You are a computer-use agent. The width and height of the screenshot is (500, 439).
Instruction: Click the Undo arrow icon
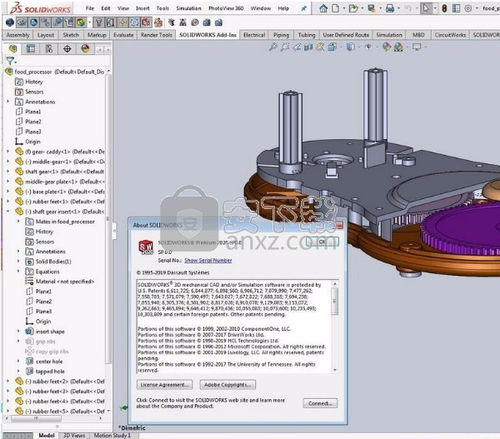(408, 8)
